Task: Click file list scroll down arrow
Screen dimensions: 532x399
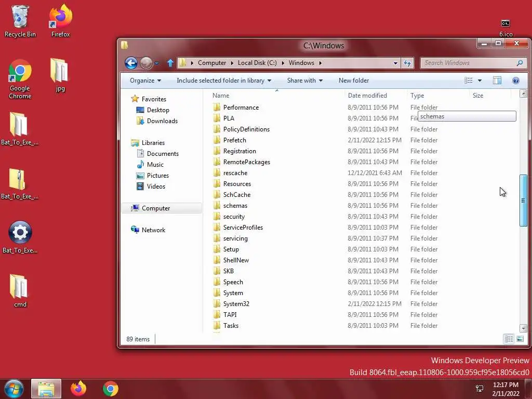Action: click(523, 328)
